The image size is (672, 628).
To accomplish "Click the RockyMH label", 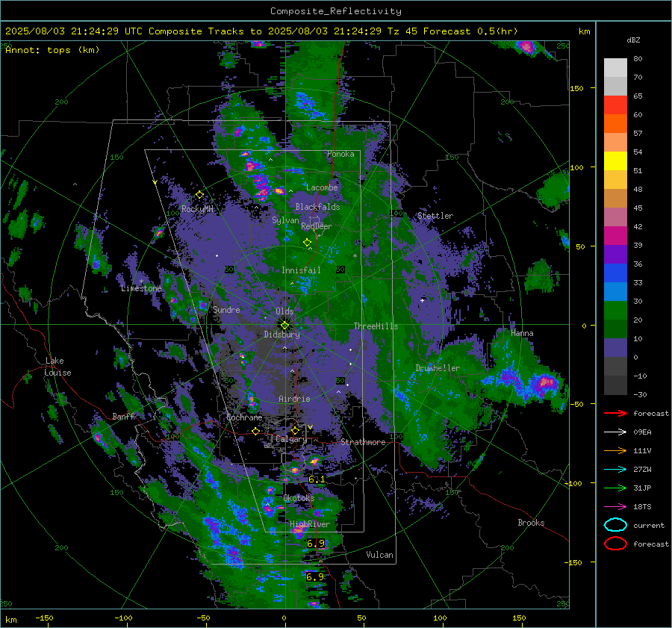I will coord(197,209).
